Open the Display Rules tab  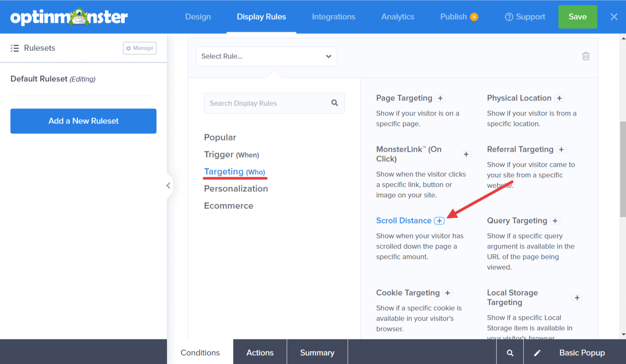click(262, 17)
